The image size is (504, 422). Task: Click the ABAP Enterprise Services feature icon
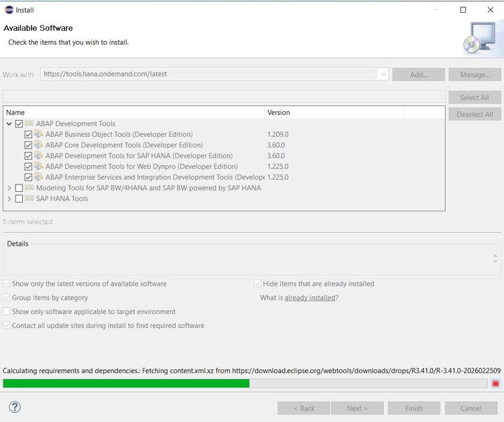point(39,177)
